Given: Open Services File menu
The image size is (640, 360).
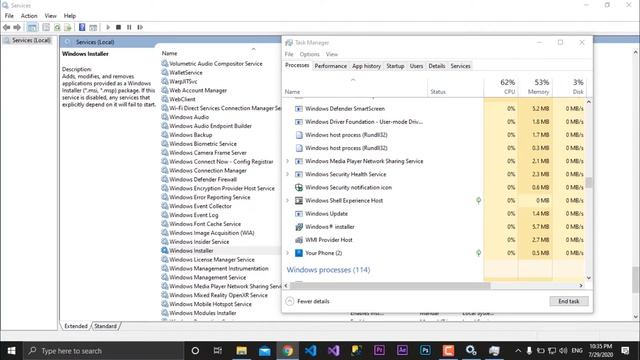Looking at the screenshot, I should click(x=9, y=16).
